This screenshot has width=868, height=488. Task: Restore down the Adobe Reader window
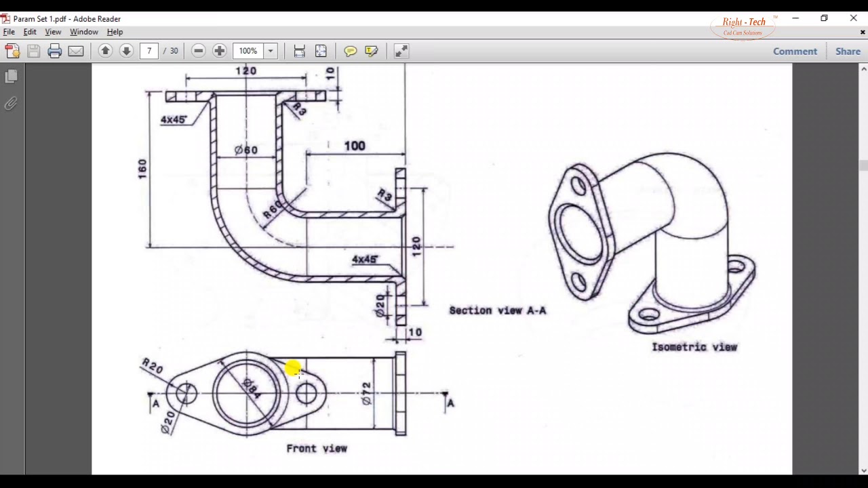pos(824,18)
